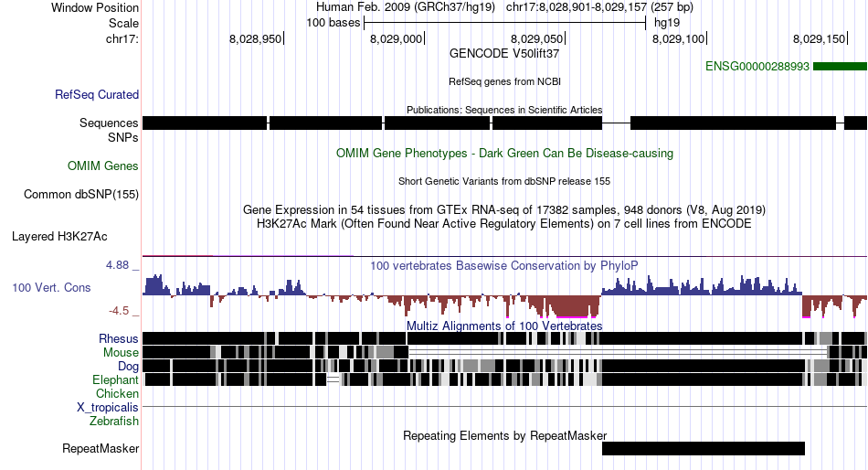Click the 100 Vert. Cons track label
This screenshot has width=868, height=470.
pos(51,288)
